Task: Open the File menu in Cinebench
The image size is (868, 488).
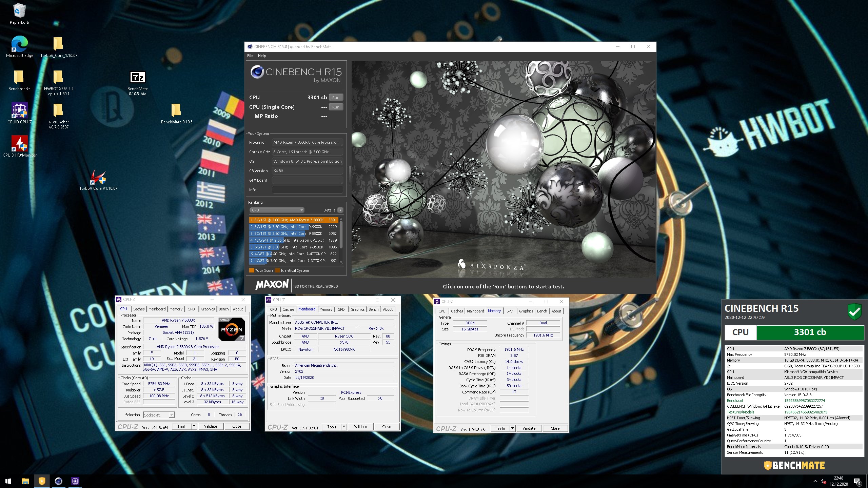Action: click(250, 56)
